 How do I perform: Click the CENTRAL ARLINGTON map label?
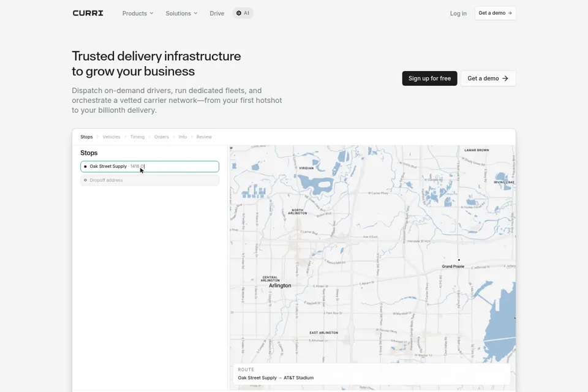[x=270, y=279]
